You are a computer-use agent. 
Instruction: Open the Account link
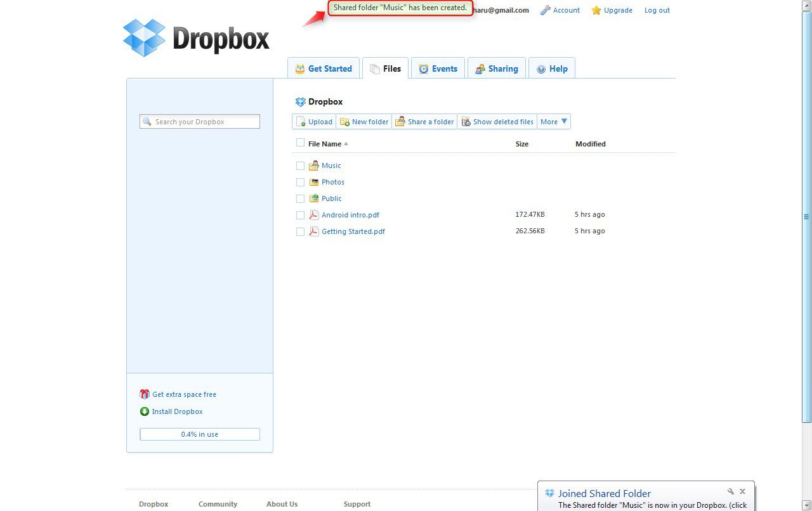pyautogui.click(x=566, y=10)
